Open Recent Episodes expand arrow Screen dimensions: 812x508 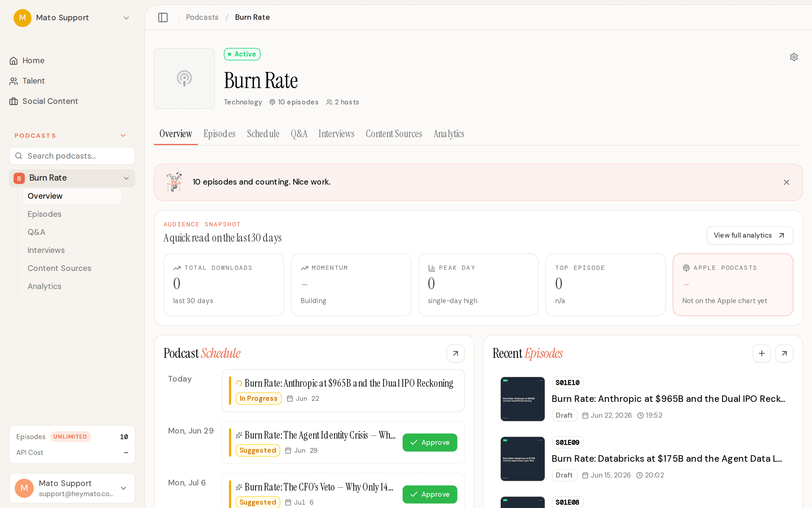coord(784,353)
